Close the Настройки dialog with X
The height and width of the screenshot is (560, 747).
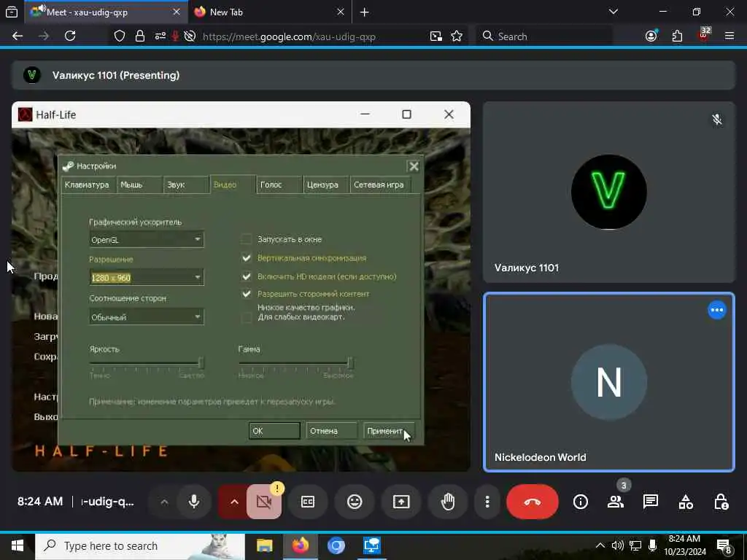[x=414, y=166]
